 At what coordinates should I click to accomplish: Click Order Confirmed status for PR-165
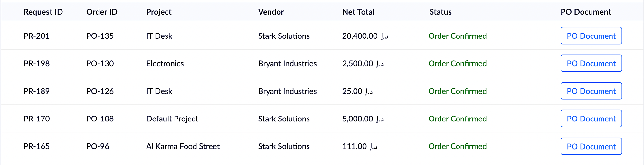click(x=457, y=146)
